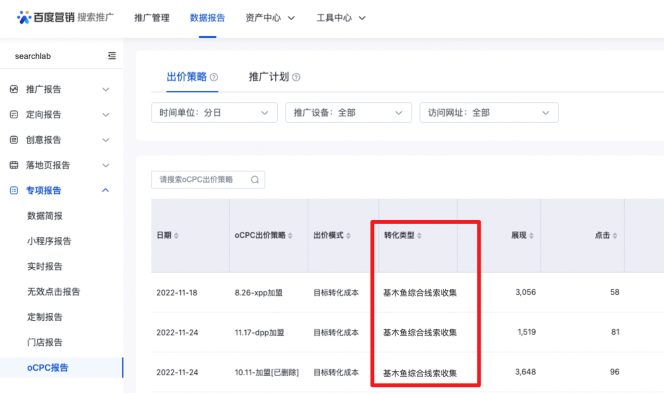Collapse the 专项报告 section
The image size is (664, 394).
pyautogui.click(x=105, y=190)
